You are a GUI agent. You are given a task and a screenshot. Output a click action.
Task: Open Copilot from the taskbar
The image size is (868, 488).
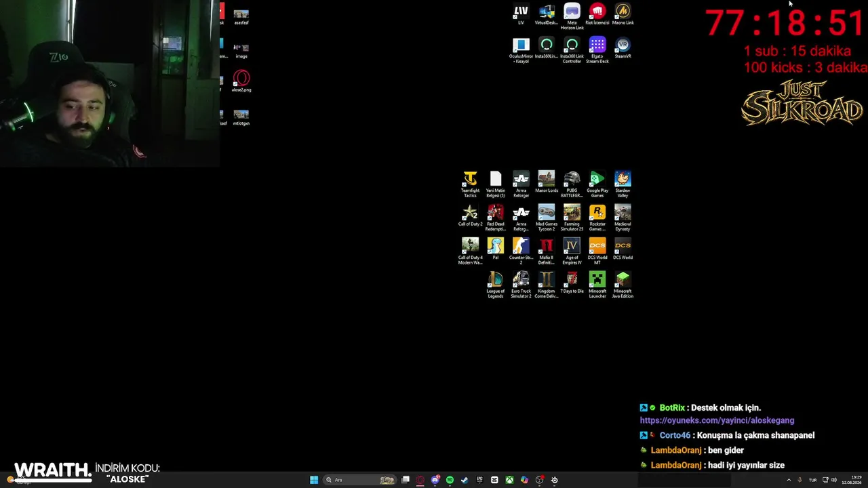point(524,480)
